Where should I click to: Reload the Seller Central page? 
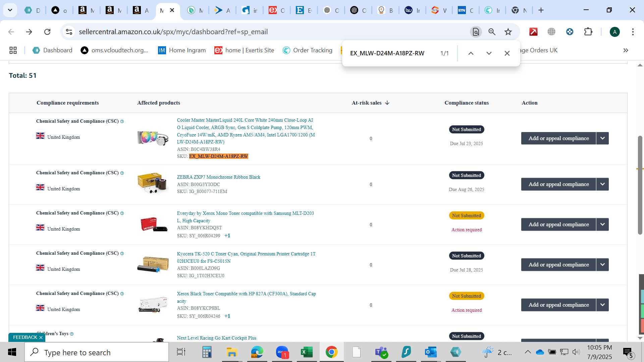[47, 32]
